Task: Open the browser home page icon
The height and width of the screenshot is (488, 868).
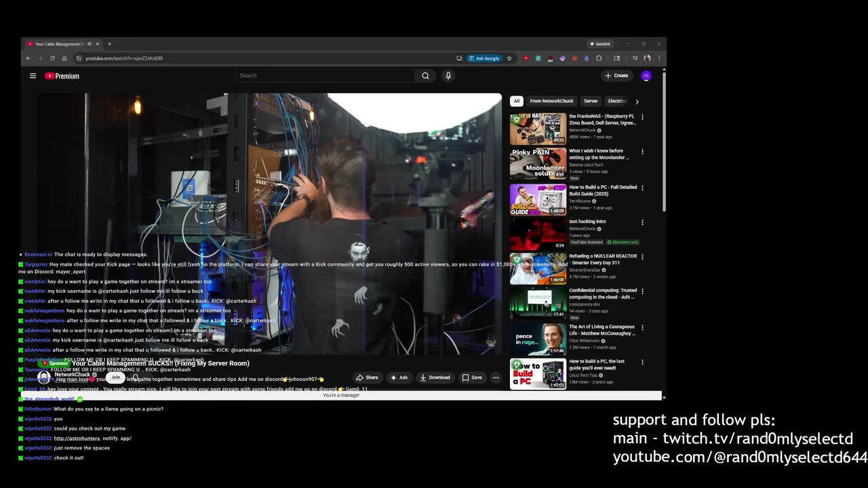Action: (x=64, y=58)
